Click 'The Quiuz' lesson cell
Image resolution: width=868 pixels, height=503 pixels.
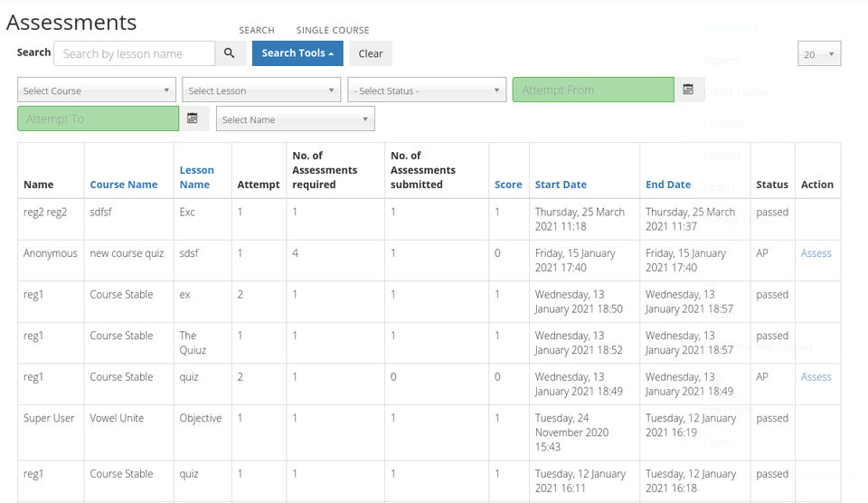(x=193, y=343)
